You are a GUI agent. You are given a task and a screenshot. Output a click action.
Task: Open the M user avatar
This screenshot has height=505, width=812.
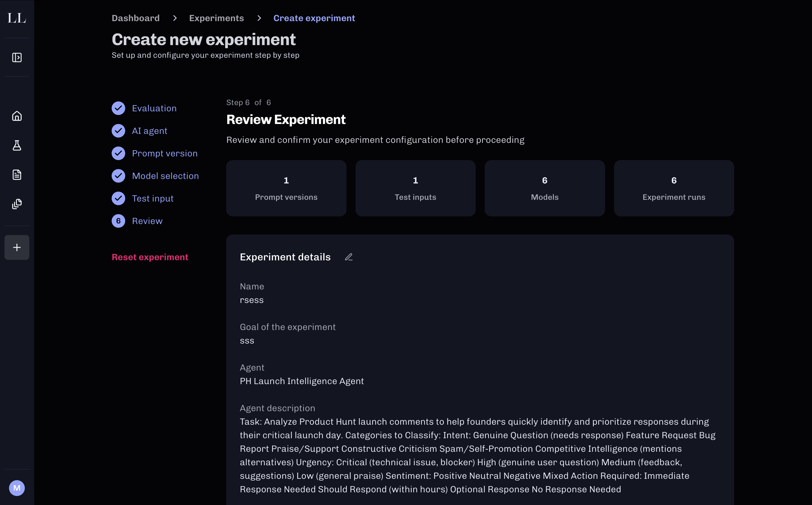click(x=17, y=488)
